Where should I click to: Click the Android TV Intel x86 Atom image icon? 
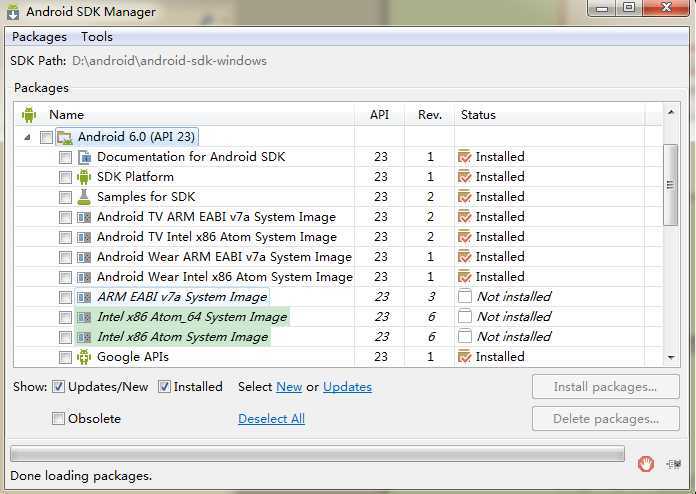[84, 237]
